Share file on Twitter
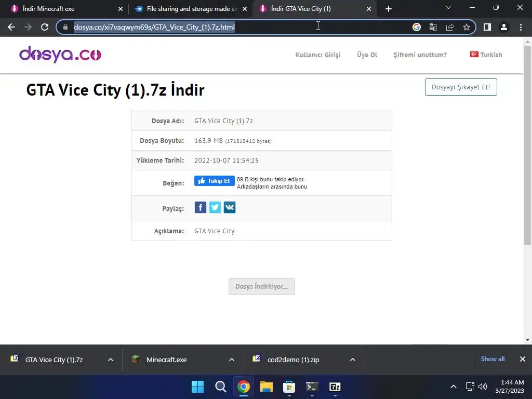532x399 pixels. pyautogui.click(x=215, y=207)
